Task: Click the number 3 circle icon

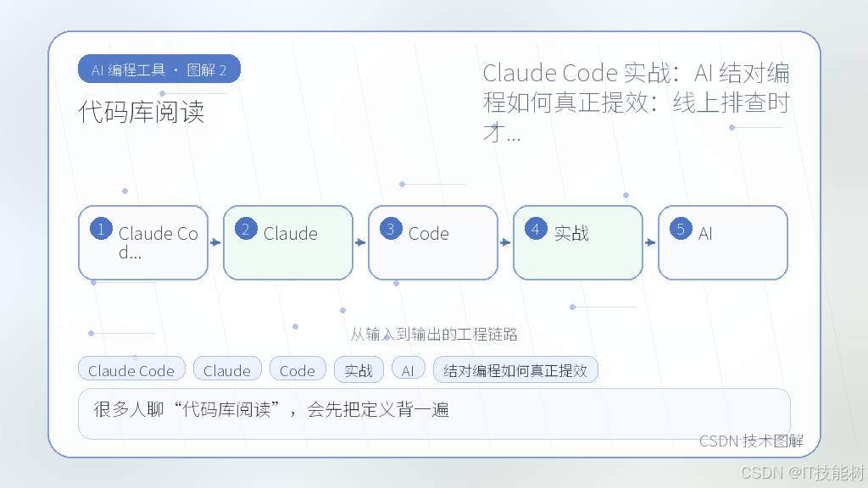Action: point(391,229)
